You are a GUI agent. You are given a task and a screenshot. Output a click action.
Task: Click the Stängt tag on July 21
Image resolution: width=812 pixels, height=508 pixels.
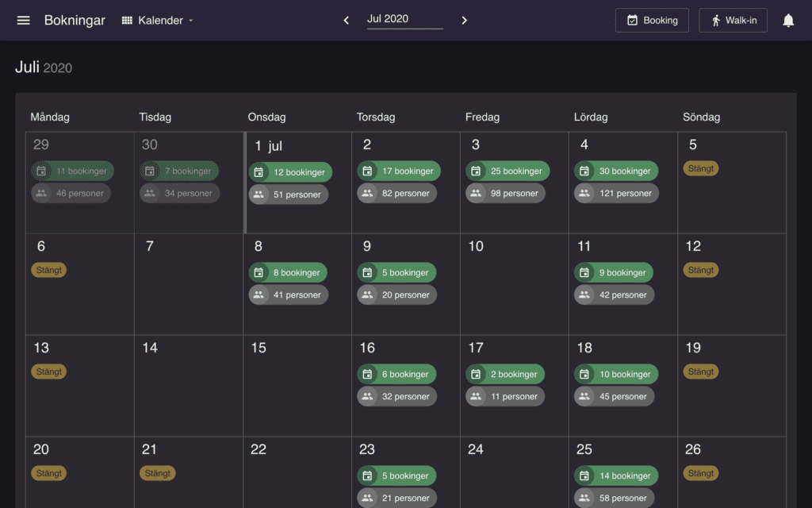[158, 473]
